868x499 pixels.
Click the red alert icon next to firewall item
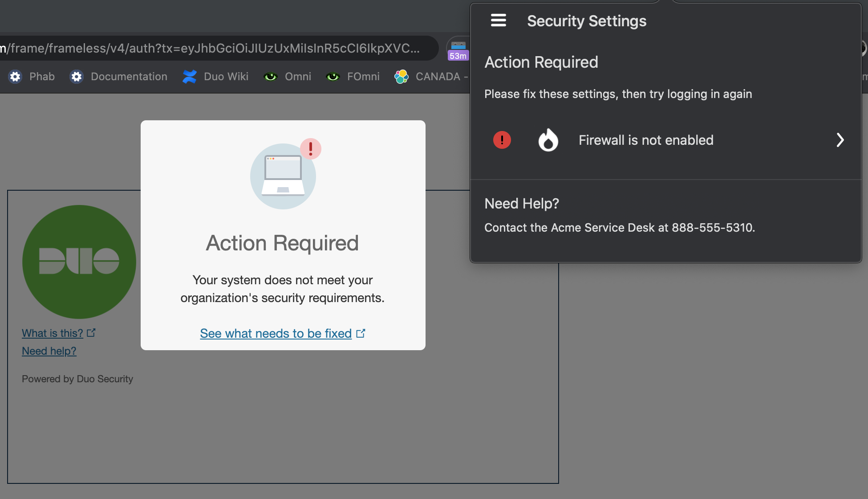[x=502, y=140]
